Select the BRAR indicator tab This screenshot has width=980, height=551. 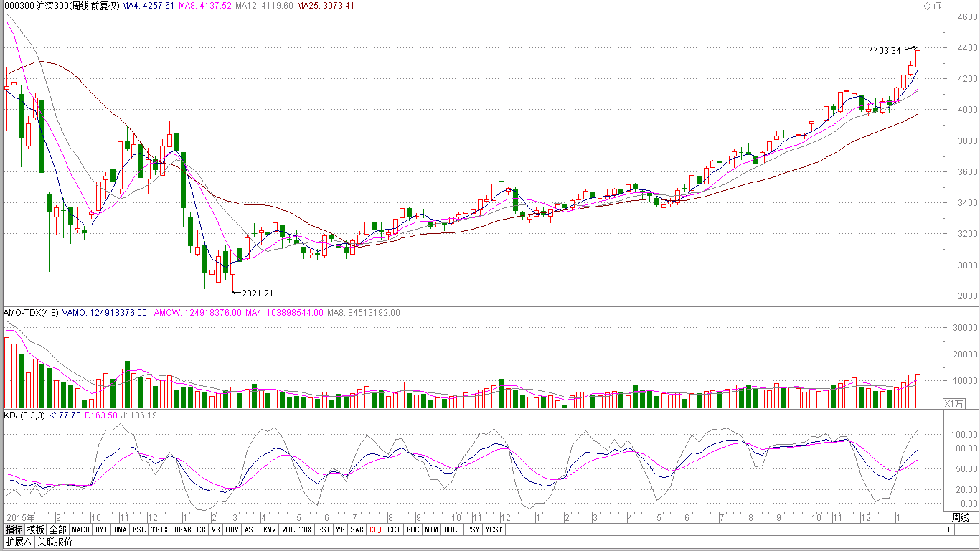pyautogui.click(x=183, y=529)
